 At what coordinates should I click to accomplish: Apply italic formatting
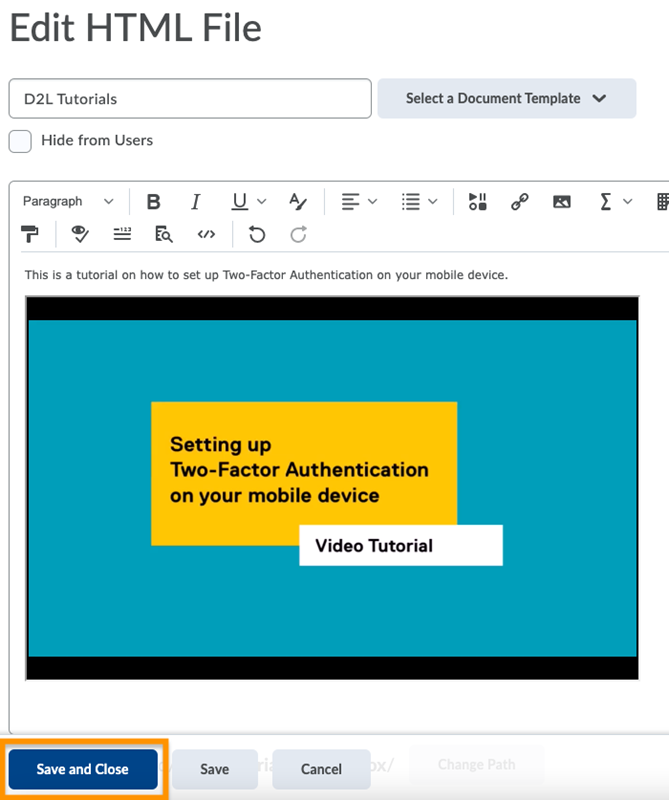(196, 202)
